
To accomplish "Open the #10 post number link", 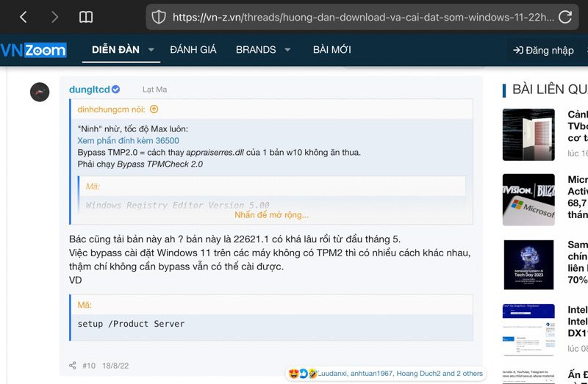I will (89, 366).
